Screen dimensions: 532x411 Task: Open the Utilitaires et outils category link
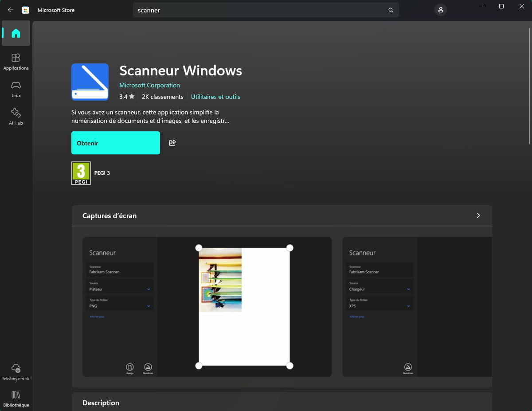(215, 97)
